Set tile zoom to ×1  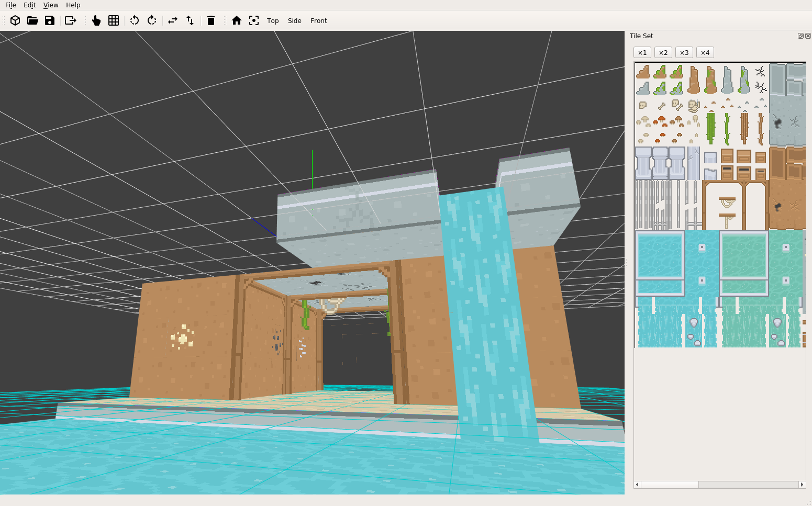[642, 52]
